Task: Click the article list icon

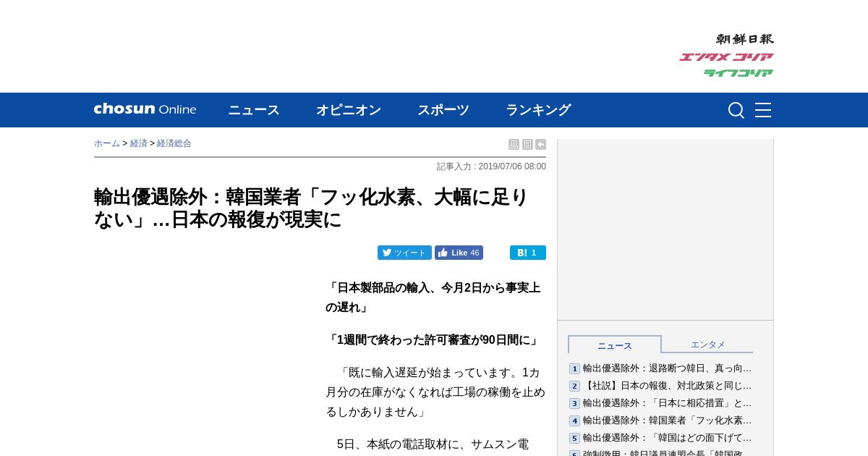Action: [x=527, y=145]
